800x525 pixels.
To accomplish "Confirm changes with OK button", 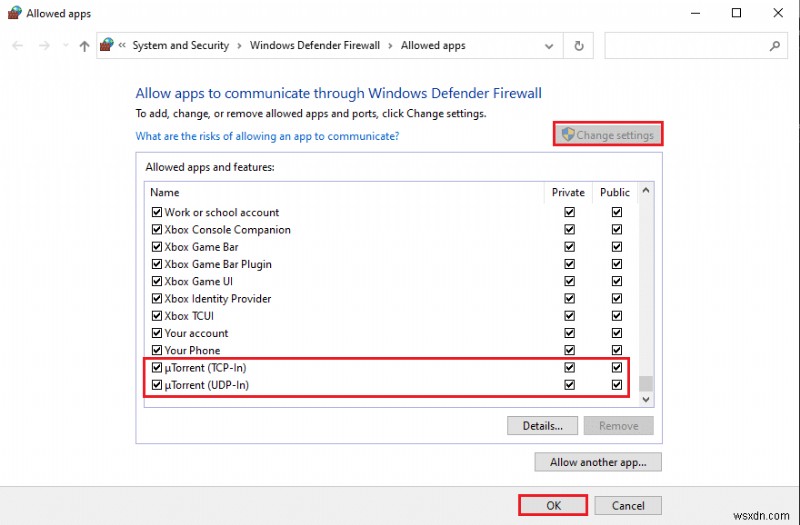I will click(x=553, y=506).
